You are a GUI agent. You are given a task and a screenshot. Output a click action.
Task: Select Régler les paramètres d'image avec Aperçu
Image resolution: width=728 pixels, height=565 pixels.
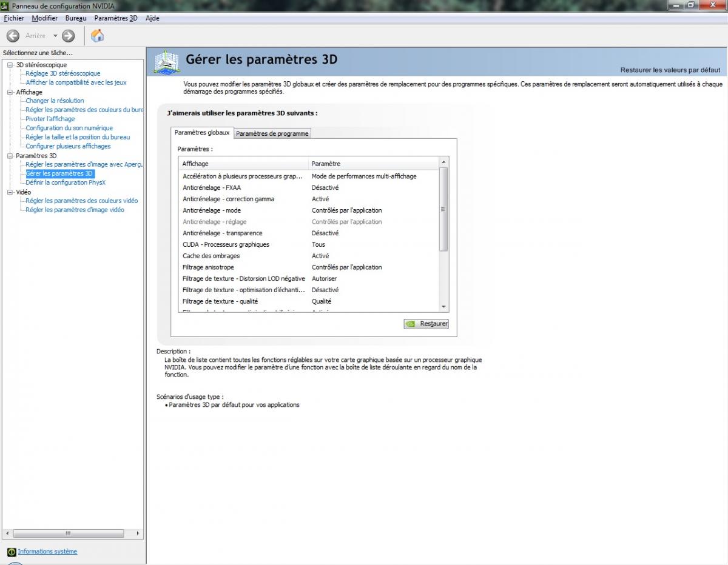(84, 164)
